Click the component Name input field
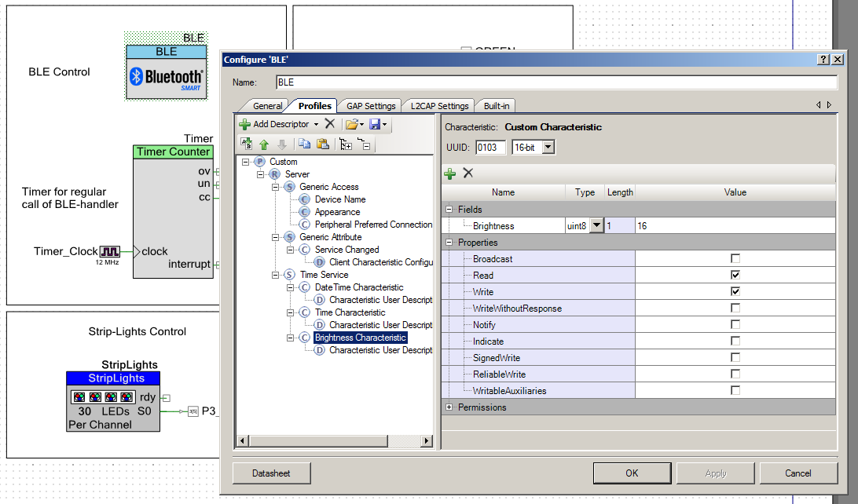This screenshot has height=504, width=858. pos(556,82)
